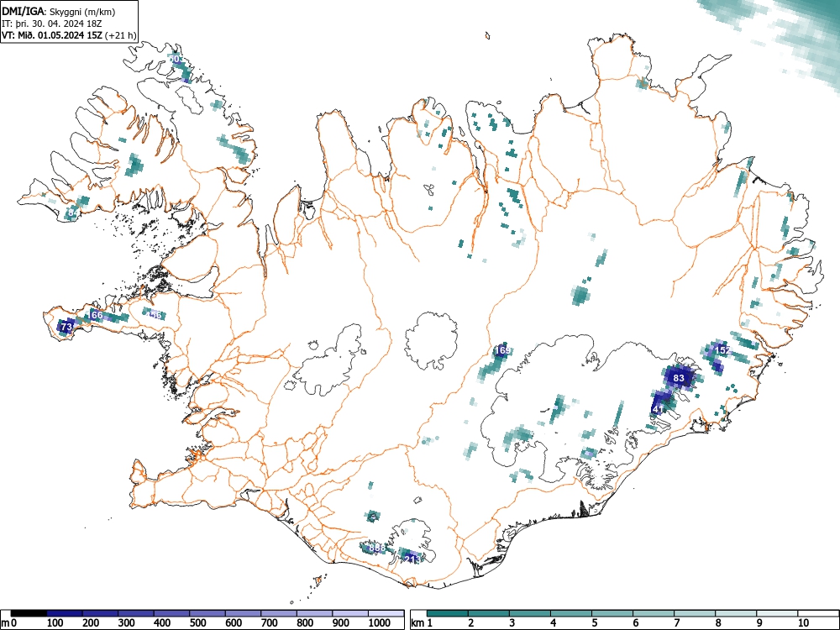Click the '169' visibility value on the map
The width and height of the screenshot is (840, 630).
pos(502,350)
